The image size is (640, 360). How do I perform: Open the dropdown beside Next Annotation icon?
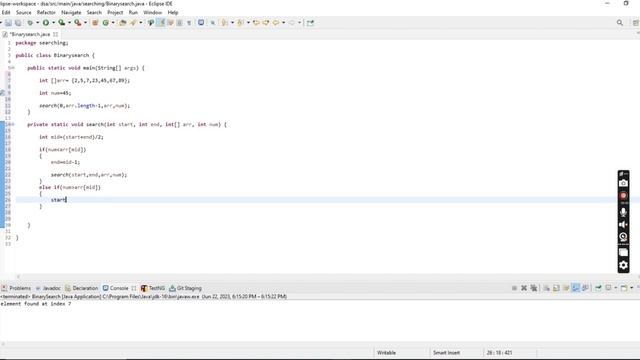(x=232, y=23)
